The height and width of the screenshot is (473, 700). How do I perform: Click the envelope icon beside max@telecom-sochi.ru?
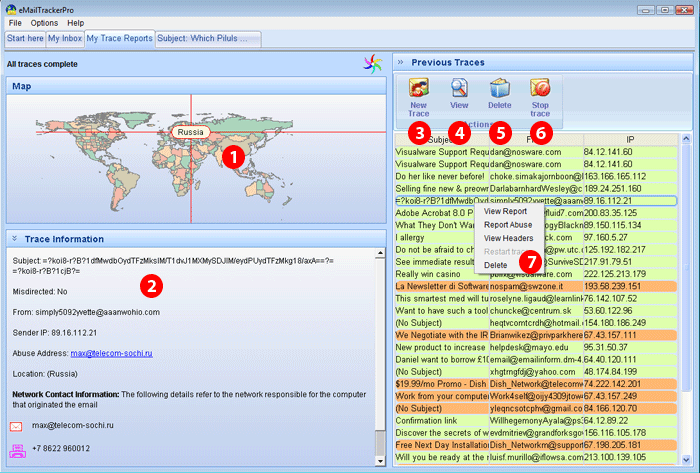[16, 427]
